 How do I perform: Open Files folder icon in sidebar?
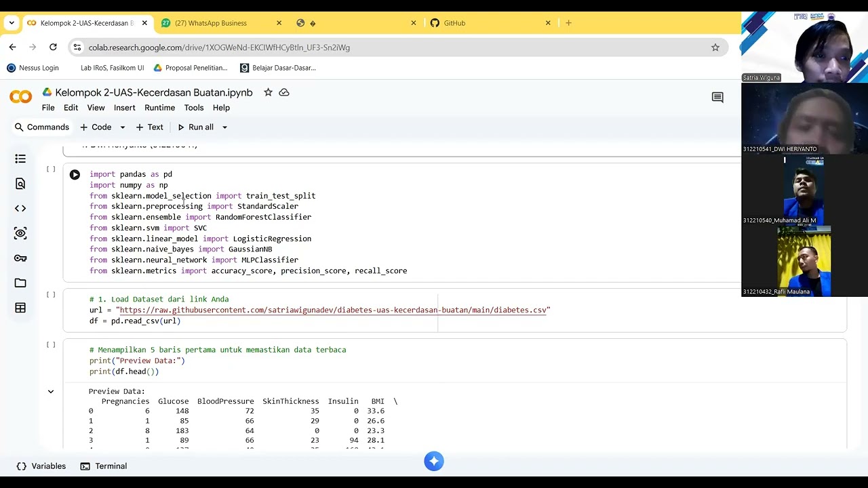pos(20,283)
